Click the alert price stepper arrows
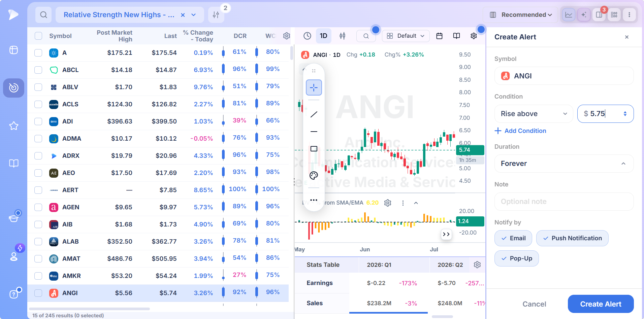Viewport: 644px width, 319px height. tap(625, 114)
